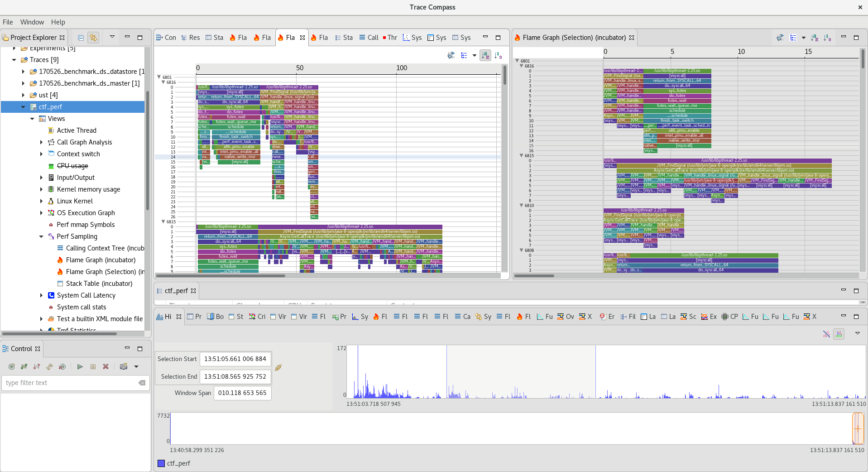
Task: Pause the tracing session in Control view
Action: 93,366
